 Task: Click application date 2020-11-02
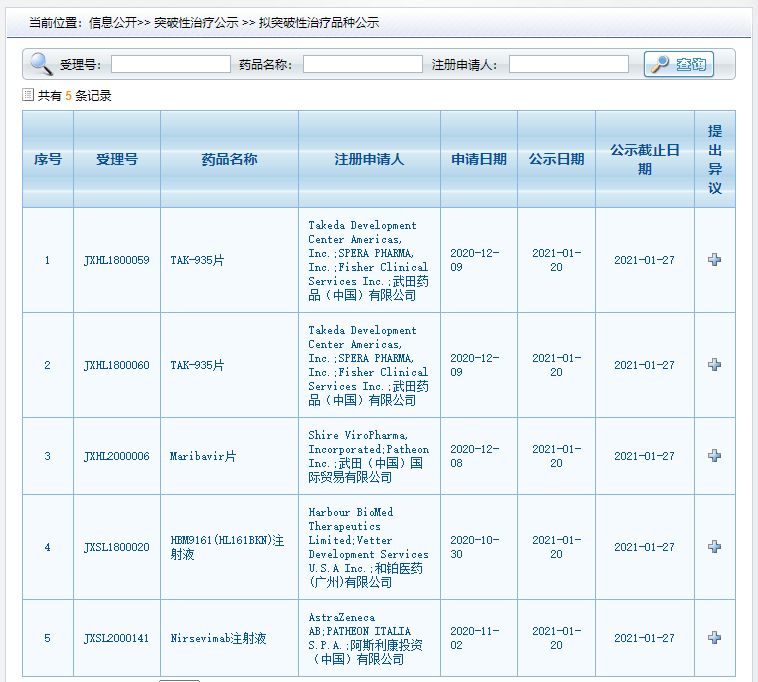(475, 638)
